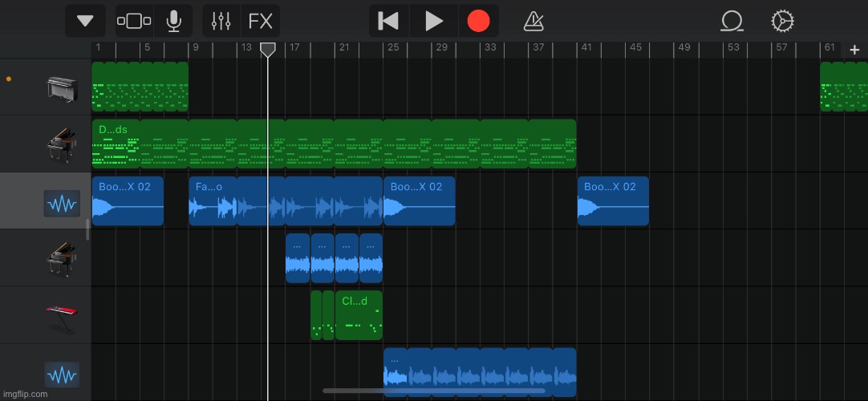Image resolution: width=868 pixels, height=401 pixels.
Task: Switch to the instrument browser view
Action: 134,21
